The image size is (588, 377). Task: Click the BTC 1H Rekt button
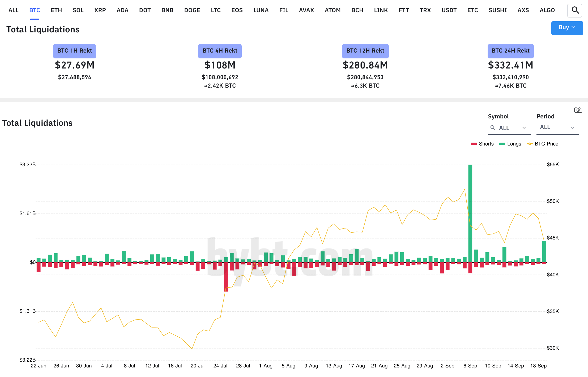(x=74, y=51)
